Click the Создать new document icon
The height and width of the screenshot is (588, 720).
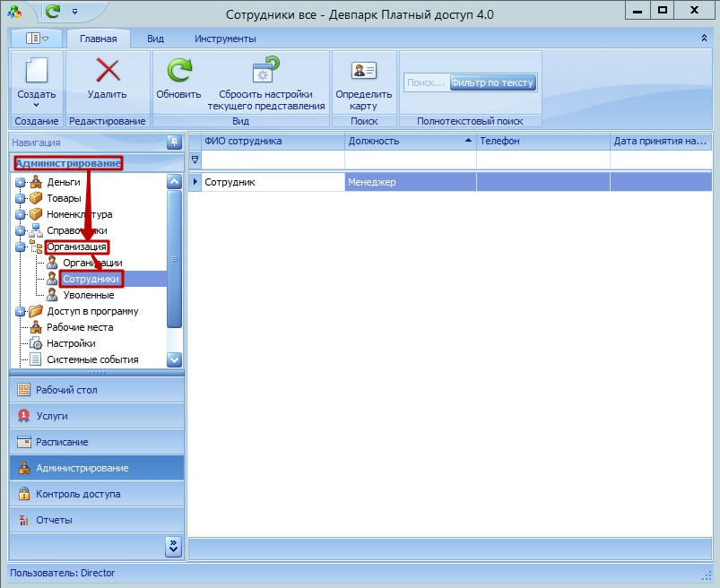click(x=36, y=71)
